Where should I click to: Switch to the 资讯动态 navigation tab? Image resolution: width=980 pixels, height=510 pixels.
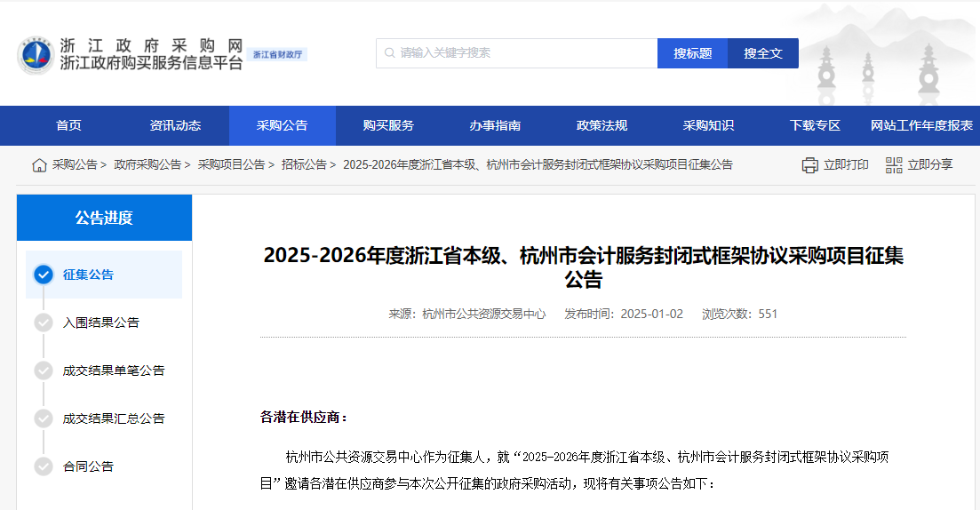pyautogui.click(x=175, y=125)
